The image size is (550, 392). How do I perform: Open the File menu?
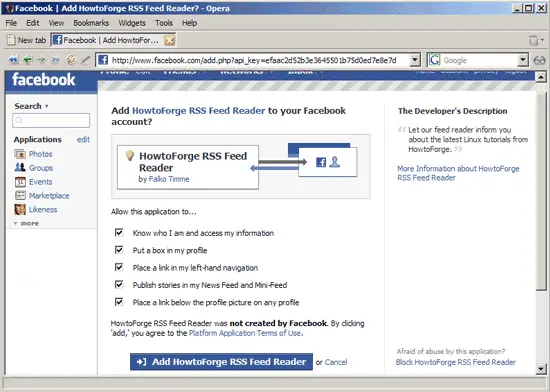click(x=11, y=23)
